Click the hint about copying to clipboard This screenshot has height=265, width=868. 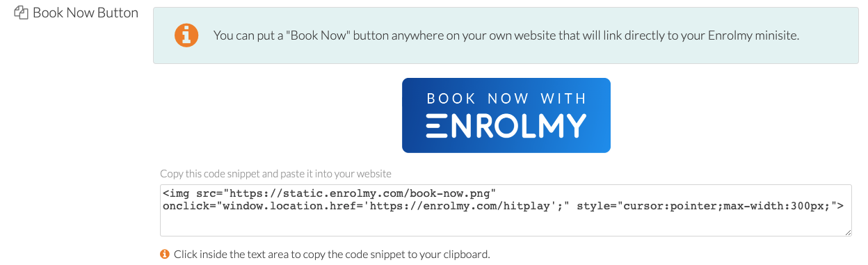(x=332, y=254)
